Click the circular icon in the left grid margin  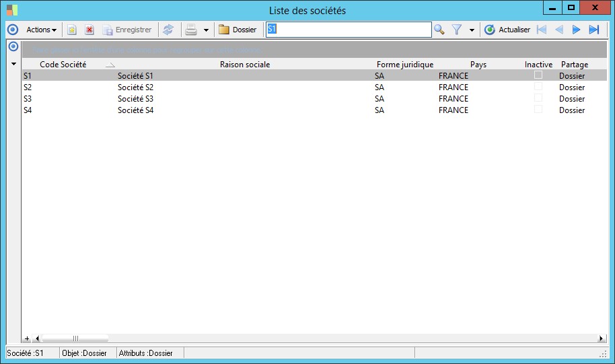click(13, 46)
